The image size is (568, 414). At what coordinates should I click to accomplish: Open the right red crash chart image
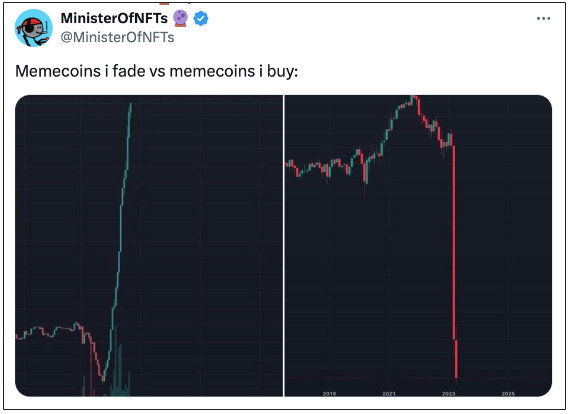point(418,246)
